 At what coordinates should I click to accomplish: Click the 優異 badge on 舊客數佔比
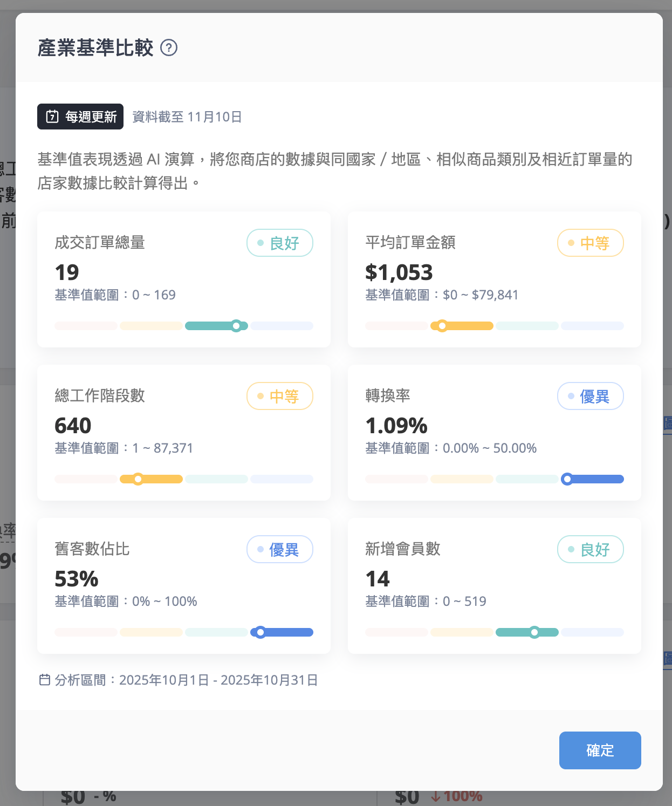[280, 549]
